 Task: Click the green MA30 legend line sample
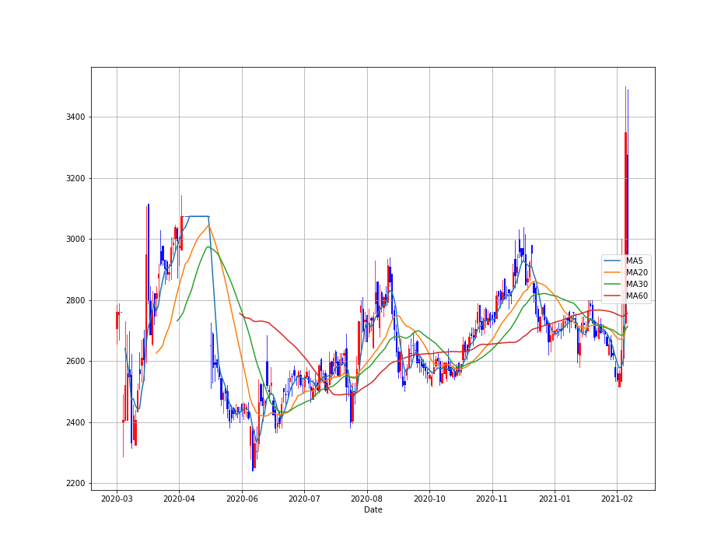(612, 284)
